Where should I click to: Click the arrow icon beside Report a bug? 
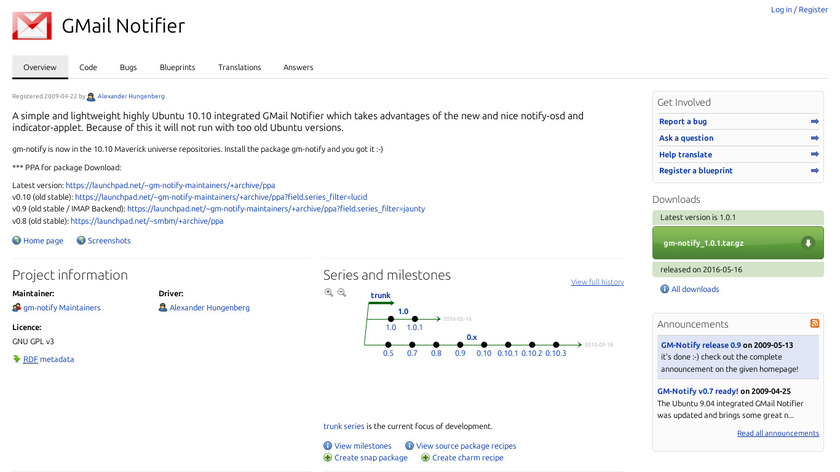[x=814, y=122]
